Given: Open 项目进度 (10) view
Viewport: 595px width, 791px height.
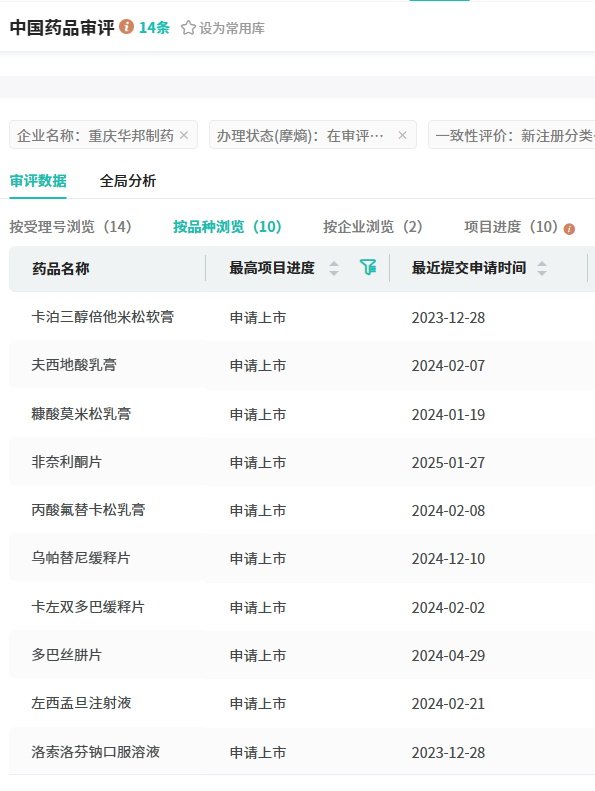Looking at the screenshot, I should 511,227.
